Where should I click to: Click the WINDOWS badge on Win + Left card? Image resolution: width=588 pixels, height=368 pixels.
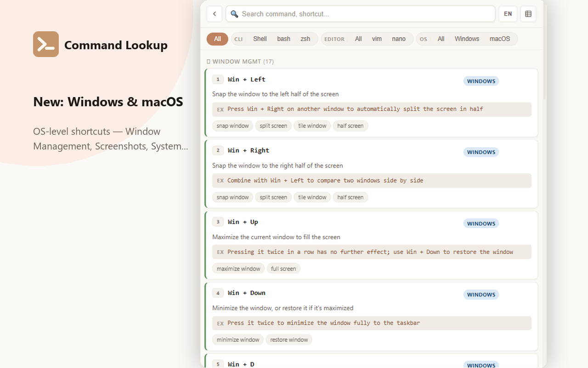[481, 81]
